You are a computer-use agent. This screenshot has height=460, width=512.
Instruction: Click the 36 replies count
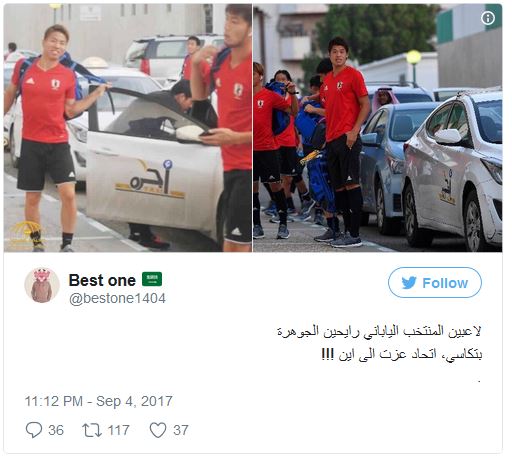56,430
